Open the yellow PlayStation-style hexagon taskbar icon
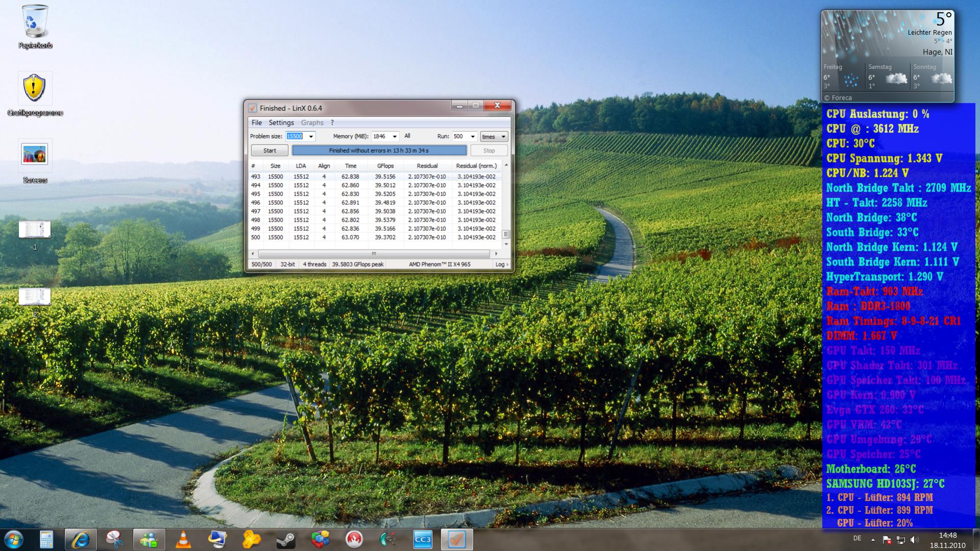Screen dimensions: 980x551 [251, 540]
